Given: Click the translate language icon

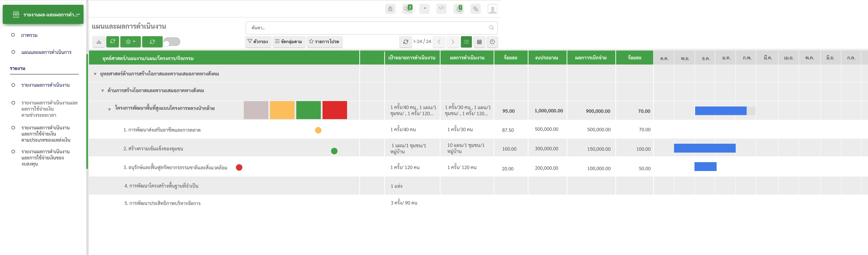Looking at the screenshot, I should coord(475,9).
